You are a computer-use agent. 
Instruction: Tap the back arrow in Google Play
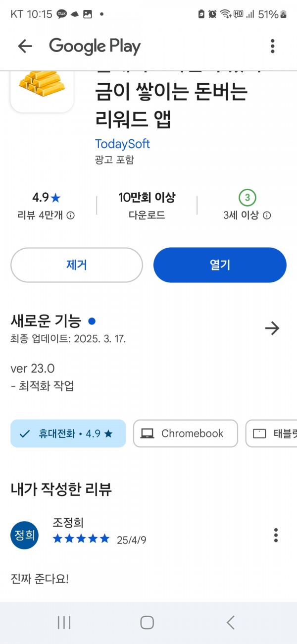[x=25, y=47]
